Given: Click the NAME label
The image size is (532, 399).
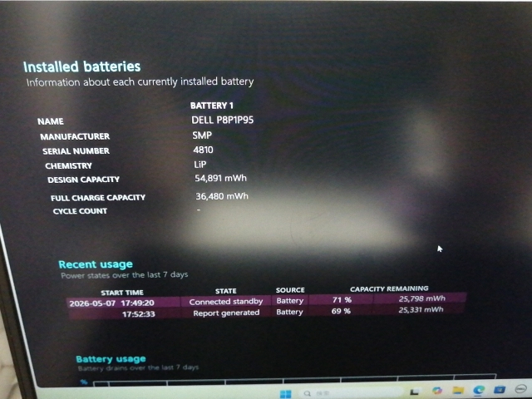Looking at the screenshot, I should (x=50, y=121).
